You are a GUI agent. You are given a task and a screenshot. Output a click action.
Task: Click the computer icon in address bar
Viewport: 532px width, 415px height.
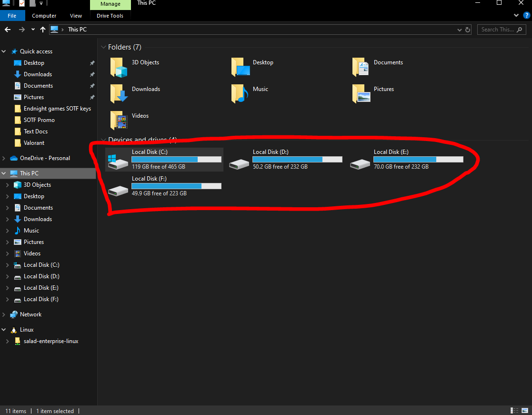pyautogui.click(x=54, y=30)
